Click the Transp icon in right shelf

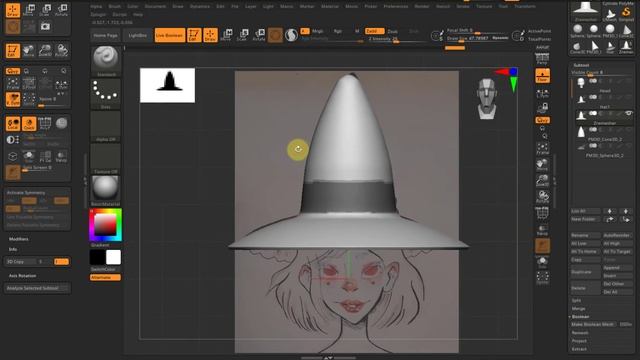click(542, 230)
